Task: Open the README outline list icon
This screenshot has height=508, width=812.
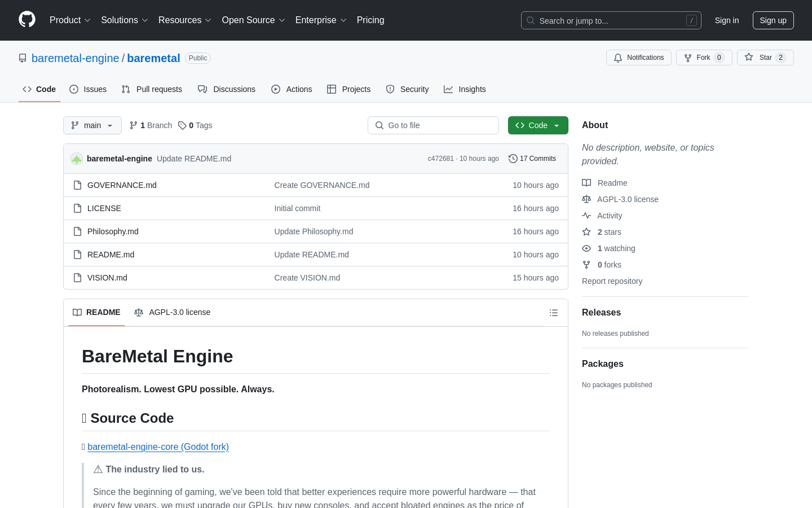Action: (554, 313)
